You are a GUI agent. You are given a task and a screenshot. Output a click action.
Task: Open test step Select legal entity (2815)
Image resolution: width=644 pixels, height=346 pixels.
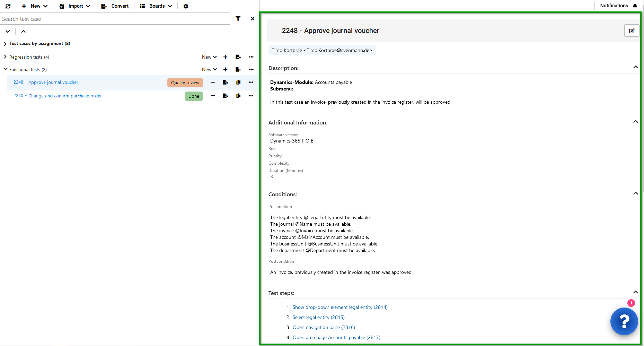click(318, 318)
